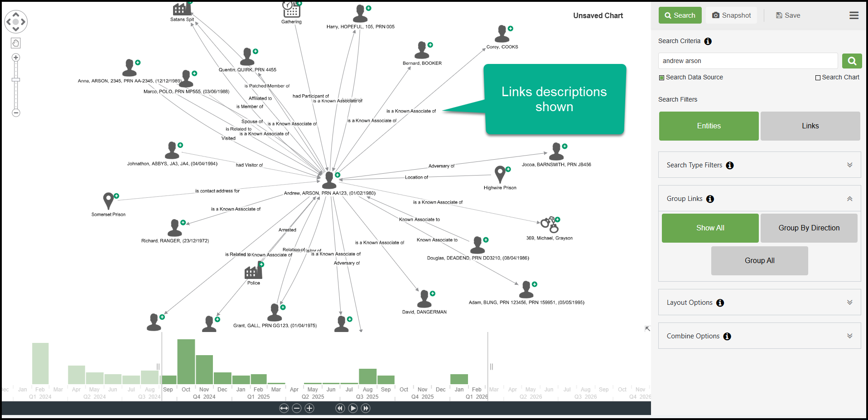The width and height of the screenshot is (868, 420).
Task: Switch to the Entities filter tab
Action: [709, 126]
